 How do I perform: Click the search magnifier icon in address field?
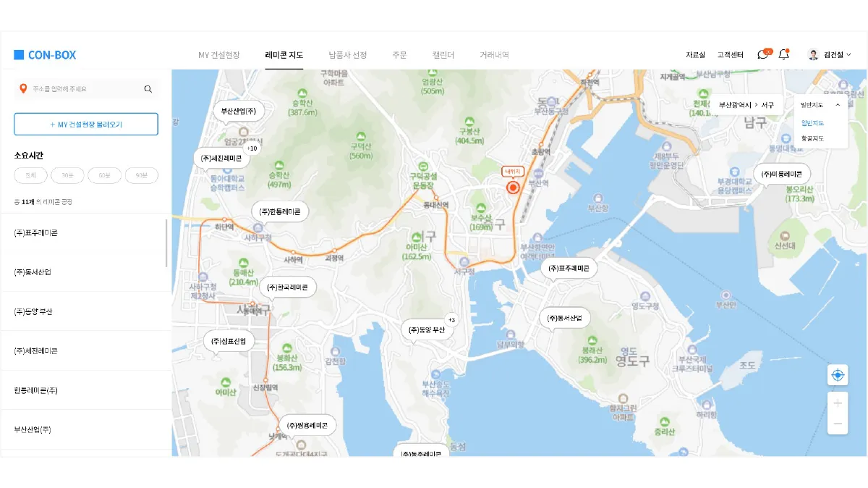148,89
